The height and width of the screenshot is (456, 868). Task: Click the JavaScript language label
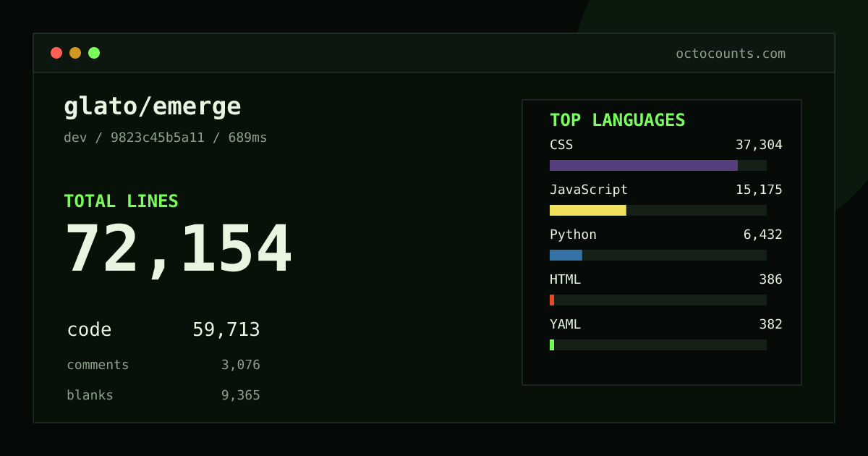click(589, 190)
